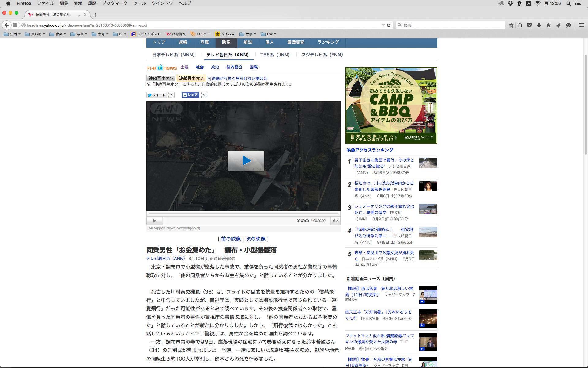This screenshot has width=588, height=368.
Task: Mute the video with the speaker icon
Action: [x=334, y=221]
